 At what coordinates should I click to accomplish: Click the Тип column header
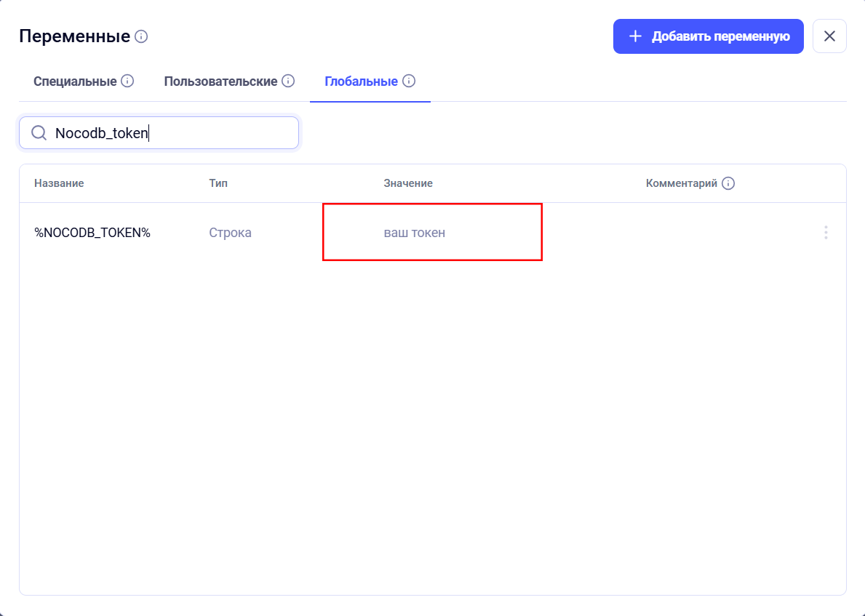218,183
